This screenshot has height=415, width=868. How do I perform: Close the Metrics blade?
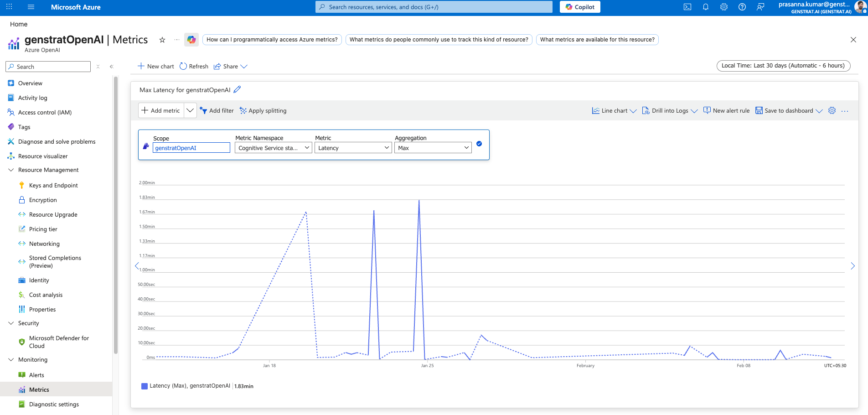tap(853, 40)
